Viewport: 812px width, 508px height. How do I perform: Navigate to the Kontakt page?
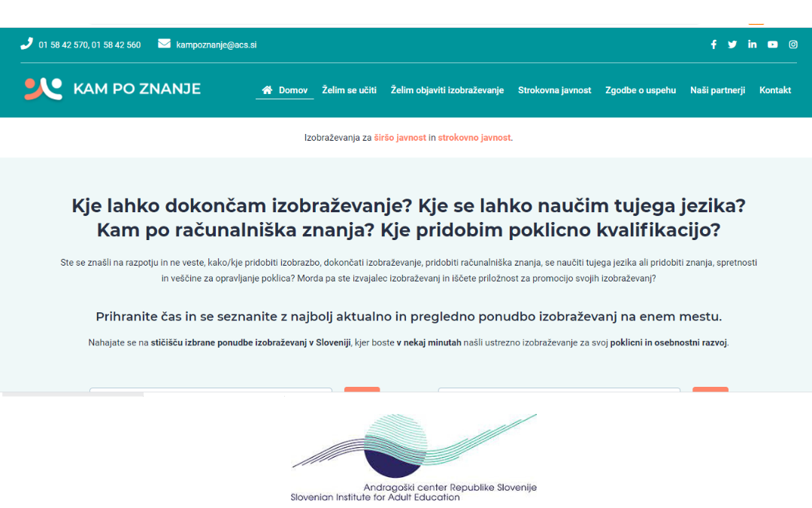774,90
